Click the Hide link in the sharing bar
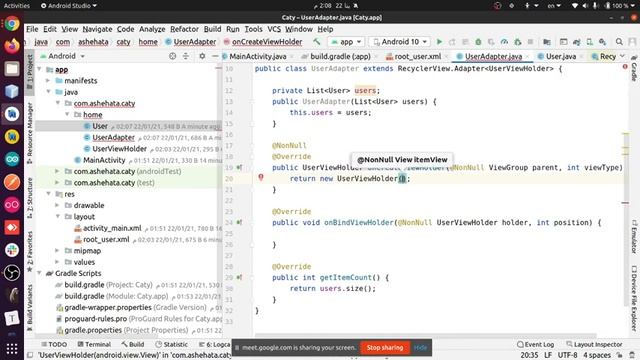 [x=420, y=347]
